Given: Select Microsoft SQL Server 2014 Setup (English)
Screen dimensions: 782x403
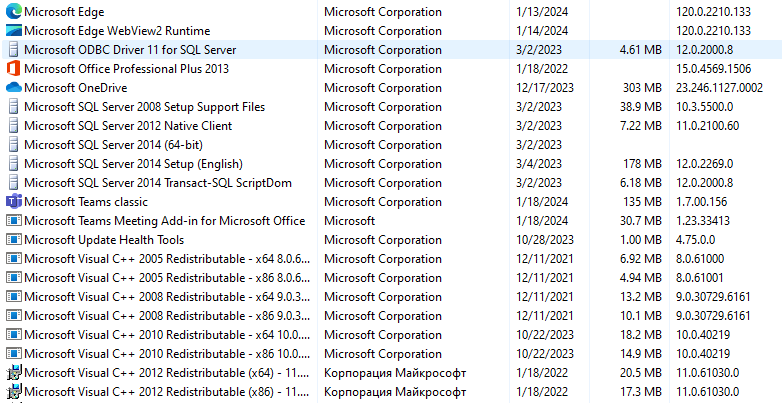Looking at the screenshot, I should [x=134, y=163].
